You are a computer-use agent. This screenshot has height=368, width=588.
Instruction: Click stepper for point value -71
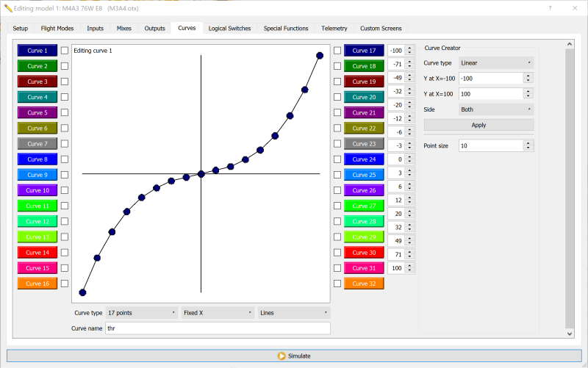click(x=409, y=64)
